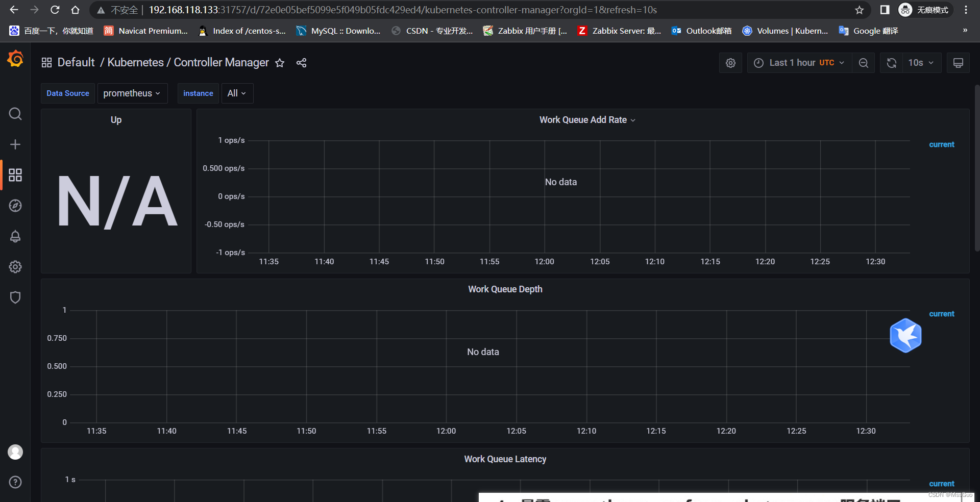
Task: Open the 10s refresh interval dropdown
Action: click(x=921, y=63)
